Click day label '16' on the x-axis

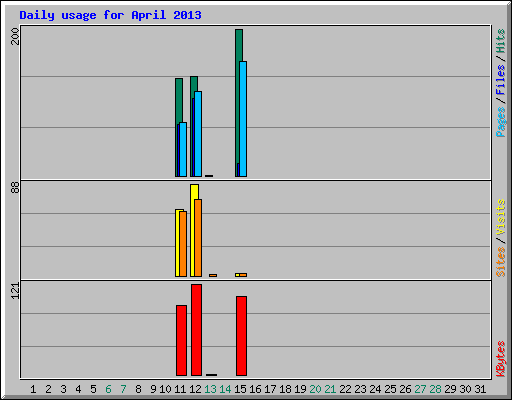(255, 389)
